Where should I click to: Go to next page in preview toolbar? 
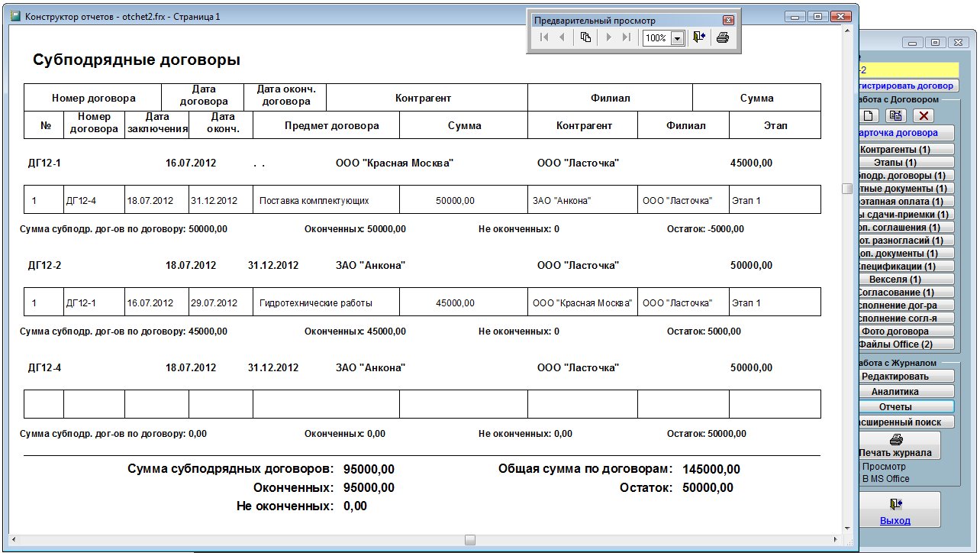pyautogui.click(x=608, y=37)
